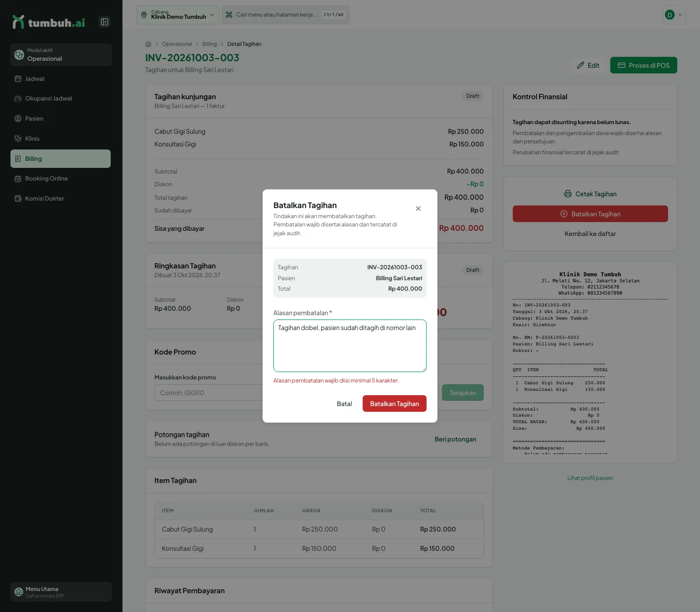Click the Proses di POS button
Screen dimensions: 700x612
[644, 65]
